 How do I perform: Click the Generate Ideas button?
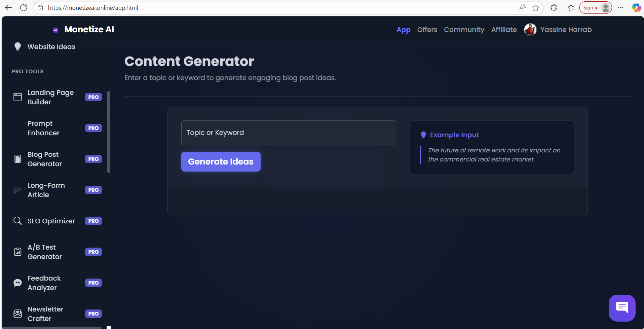click(221, 161)
